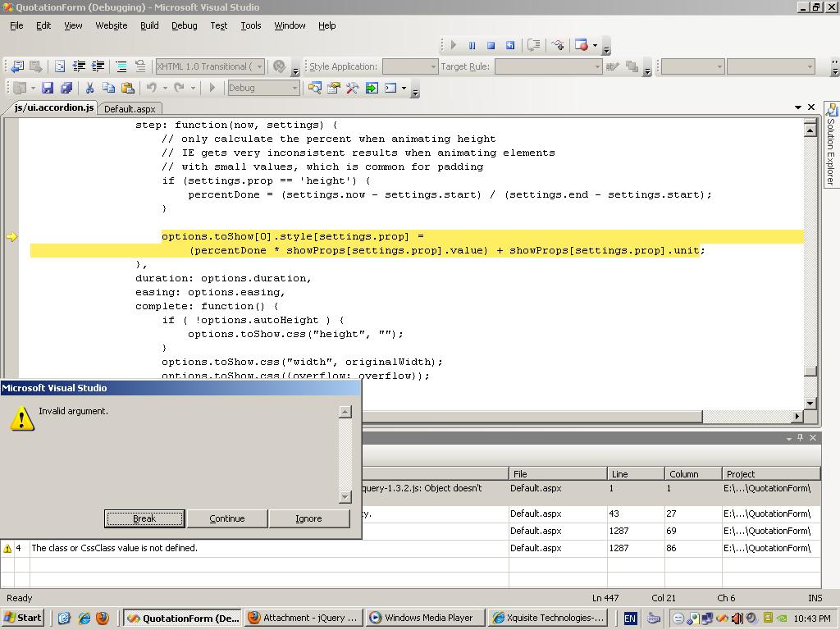The height and width of the screenshot is (630, 840).
Task: Open the Breakpoints window dropdown arrow
Action: click(x=595, y=45)
